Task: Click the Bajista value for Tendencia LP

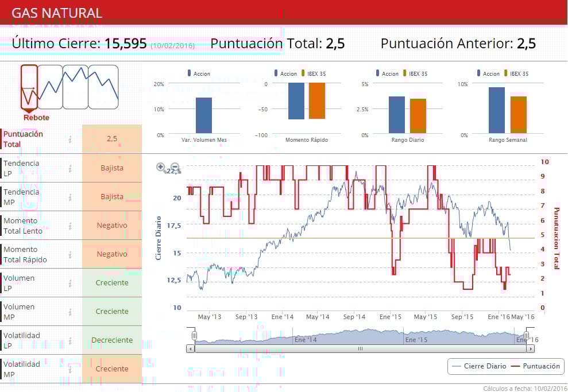Action: 112,168
